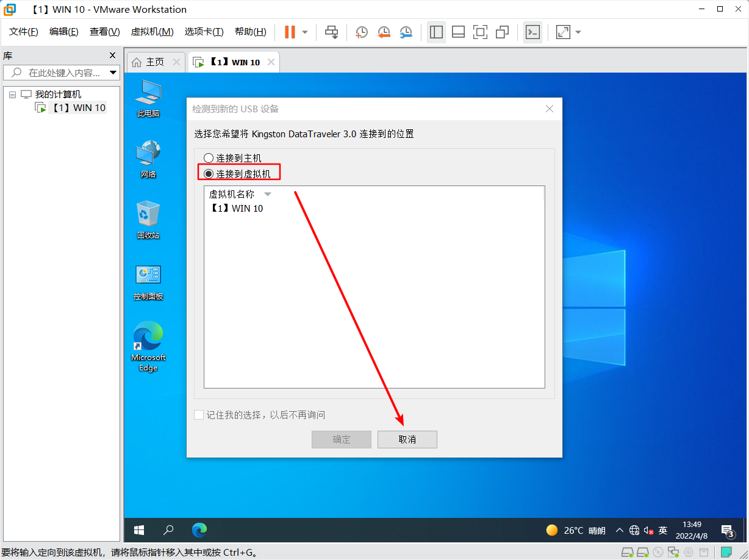The width and height of the screenshot is (749, 560).
Task: Click the network adapter status icon
Action: click(x=673, y=552)
